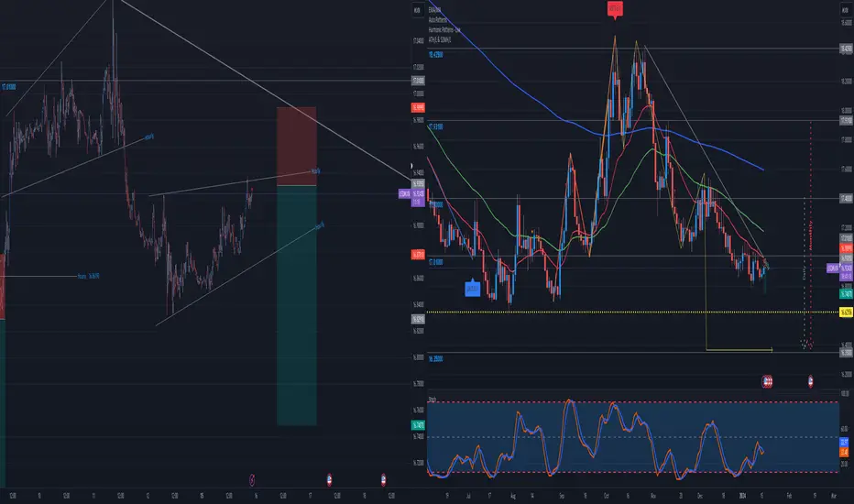Click the red callout marker above the price peak
Viewport: 854px width, 504px height.
tap(615, 9)
